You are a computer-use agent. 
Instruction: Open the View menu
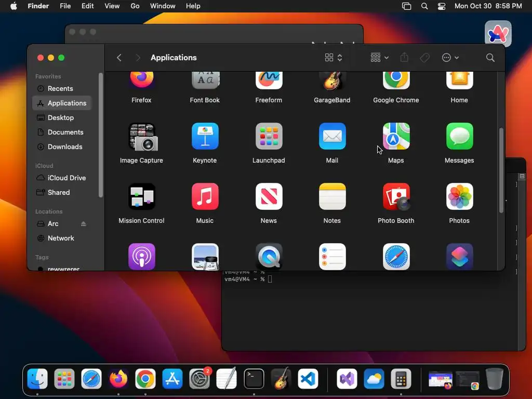click(112, 6)
